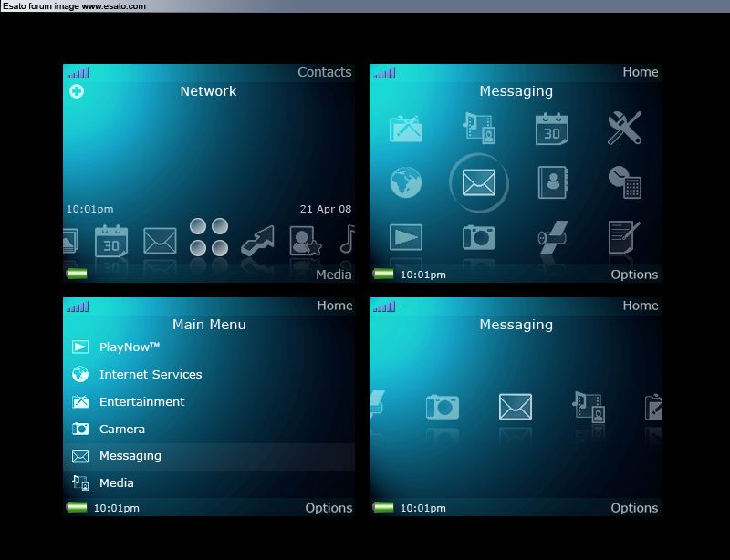Image resolution: width=730 pixels, height=560 pixels.
Task: Open the address book icon in the grid menu
Action: coord(552,182)
